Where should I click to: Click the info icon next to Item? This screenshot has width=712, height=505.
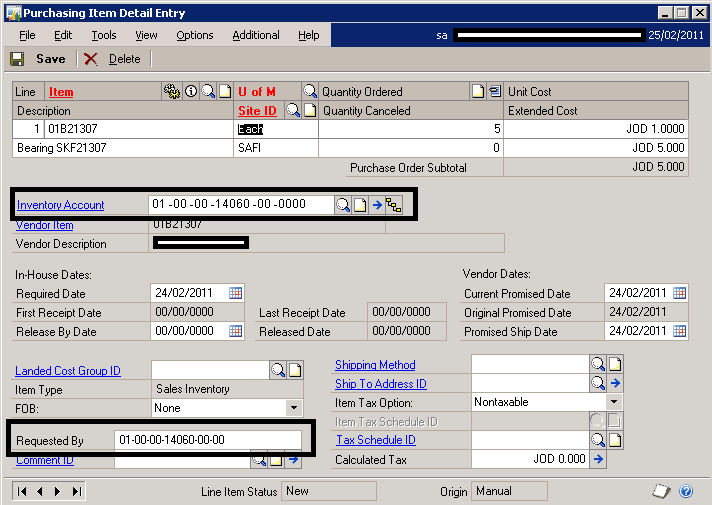point(191,91)
